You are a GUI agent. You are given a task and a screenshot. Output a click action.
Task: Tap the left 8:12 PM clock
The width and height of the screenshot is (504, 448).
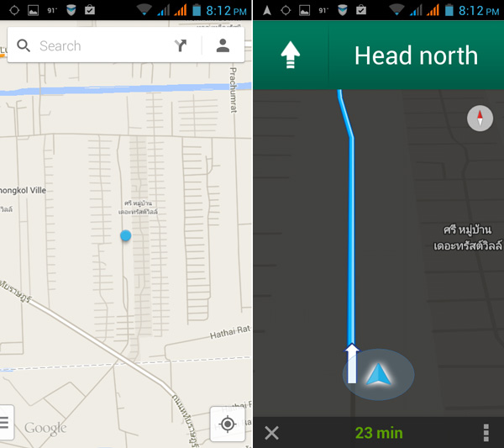tap(226, 11)
